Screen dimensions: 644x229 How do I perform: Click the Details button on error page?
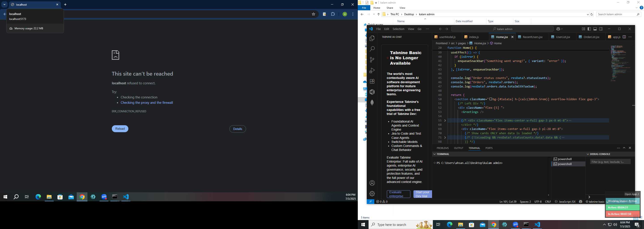tap(237, 129)
